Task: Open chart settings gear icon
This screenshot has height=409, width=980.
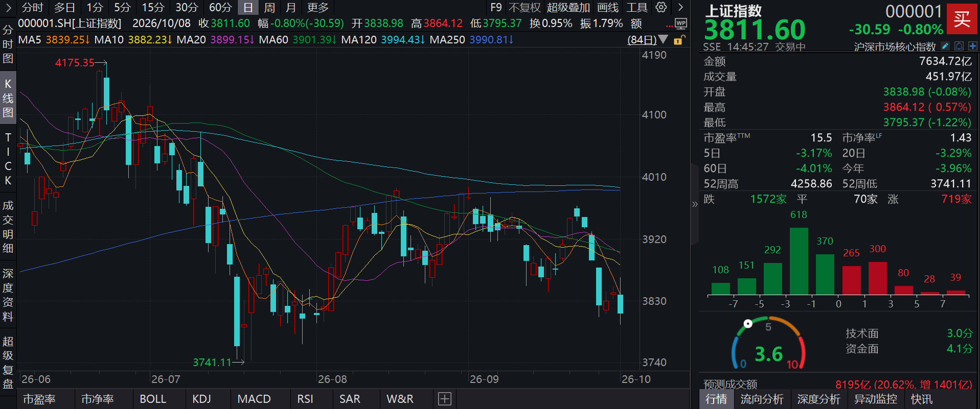Action: [661, 7]
